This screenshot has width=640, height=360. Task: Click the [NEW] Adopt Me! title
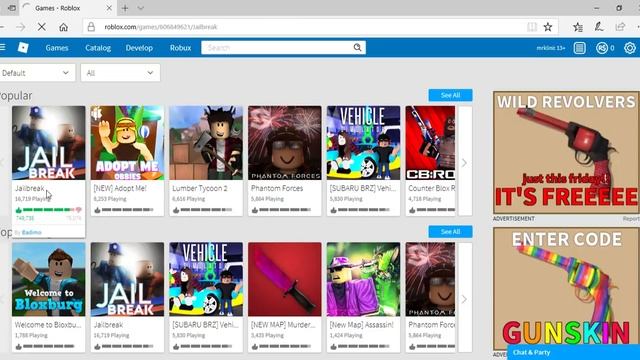point(120,188)
